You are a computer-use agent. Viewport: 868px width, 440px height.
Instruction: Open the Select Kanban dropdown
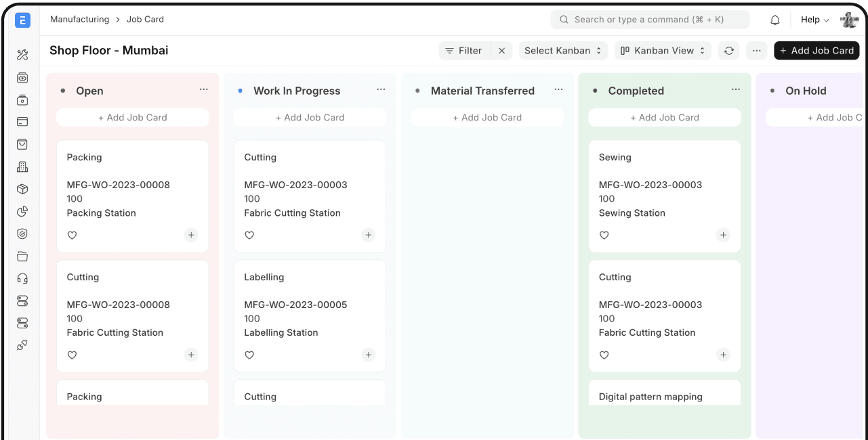[563, 50]
